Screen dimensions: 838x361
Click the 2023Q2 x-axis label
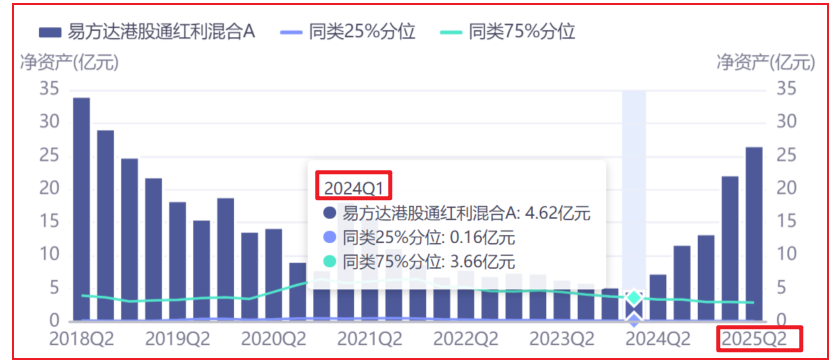click(x=562, y=339)
